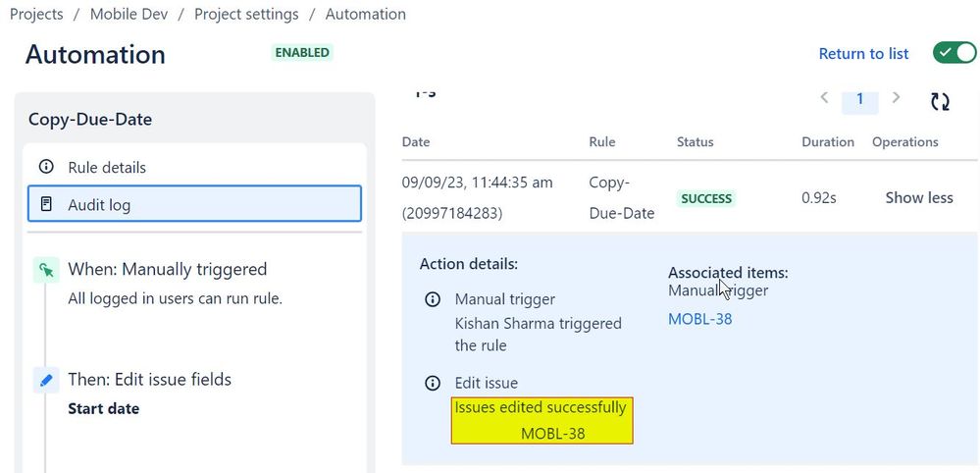Click the 0.92s duration value
The image size is (980, 473).
click(819, 198)
